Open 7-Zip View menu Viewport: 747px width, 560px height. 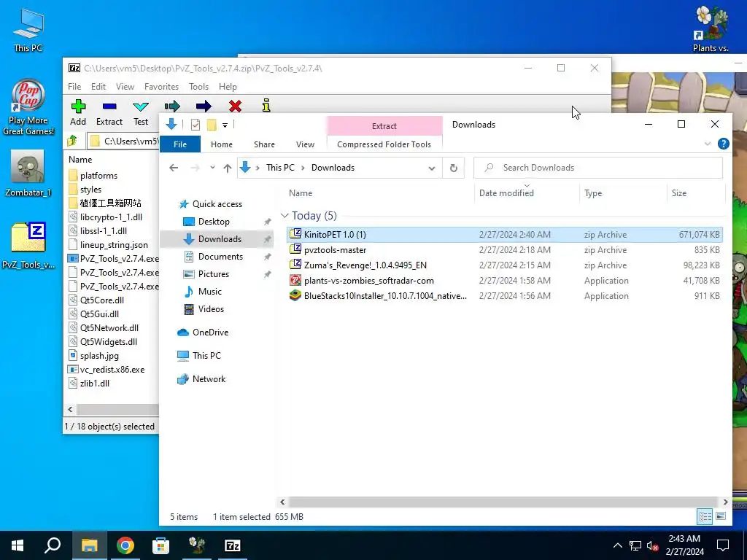coord(125,87)
